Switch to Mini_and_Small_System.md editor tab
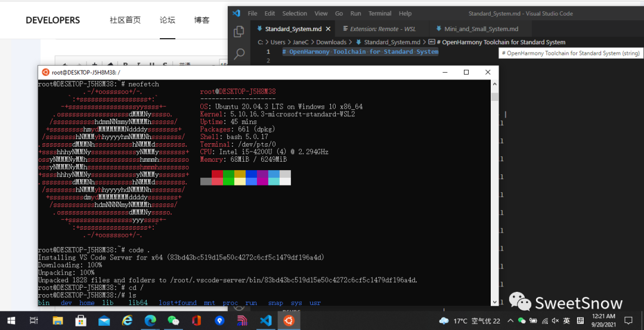 point(481,29)
